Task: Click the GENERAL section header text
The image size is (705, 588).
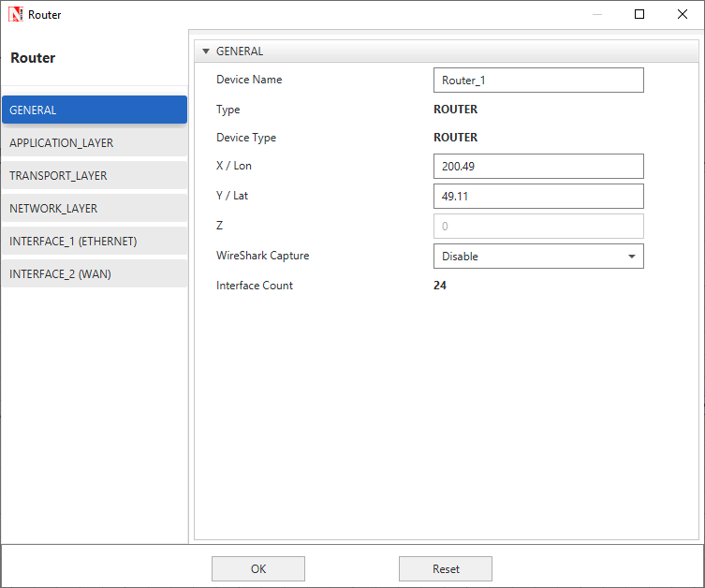Action: (240, 51)
